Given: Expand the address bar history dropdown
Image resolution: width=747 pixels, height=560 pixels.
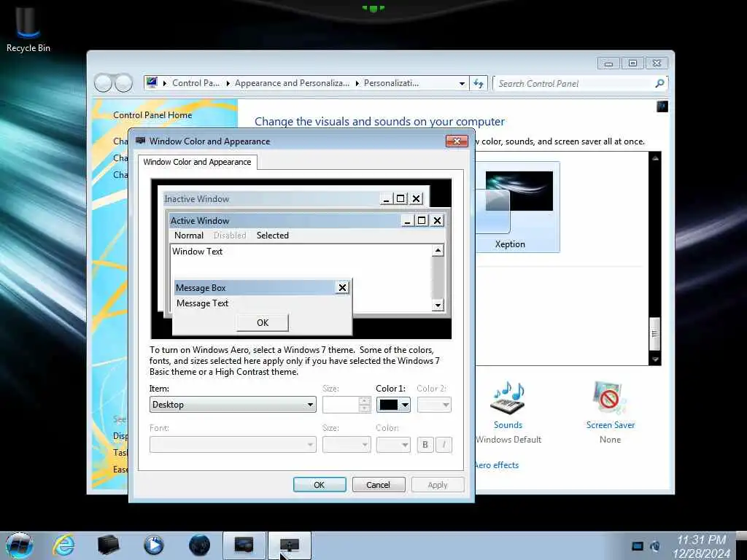Looking at the screenshot, I should tap(462, 83).
